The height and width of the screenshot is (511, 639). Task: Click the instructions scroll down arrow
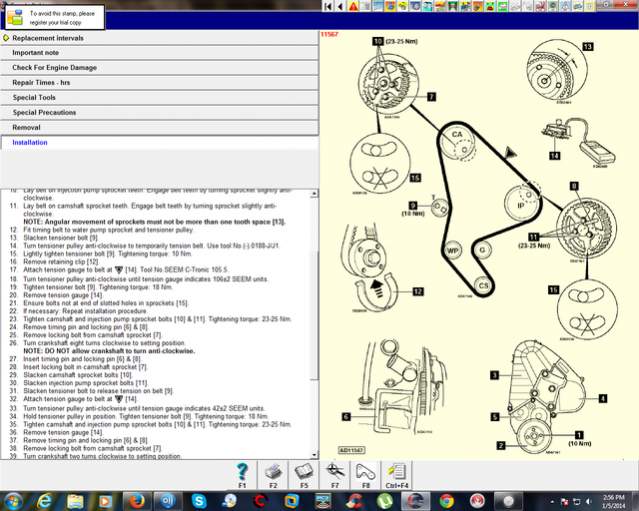[314, 455]
